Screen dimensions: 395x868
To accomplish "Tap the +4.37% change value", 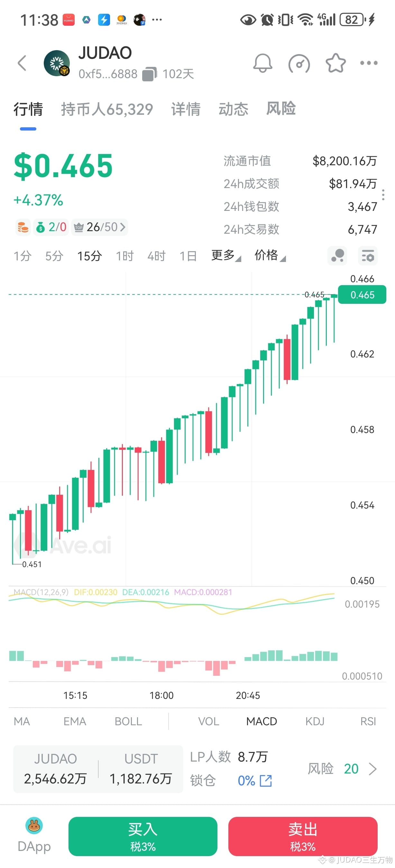I will tap(38, 200).
